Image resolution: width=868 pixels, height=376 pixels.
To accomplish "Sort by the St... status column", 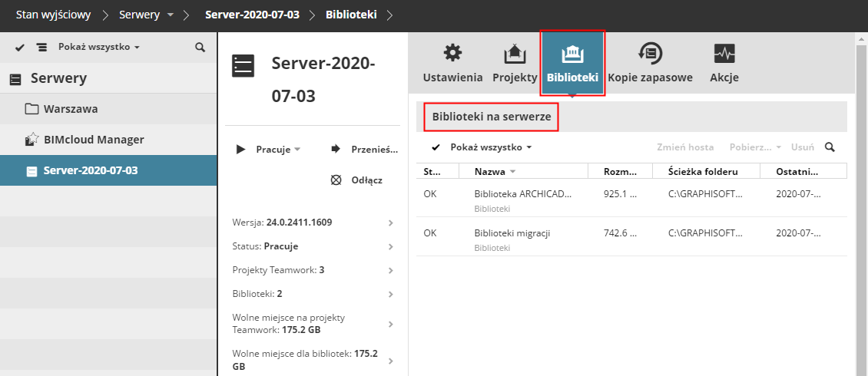I will coord(437,171).
